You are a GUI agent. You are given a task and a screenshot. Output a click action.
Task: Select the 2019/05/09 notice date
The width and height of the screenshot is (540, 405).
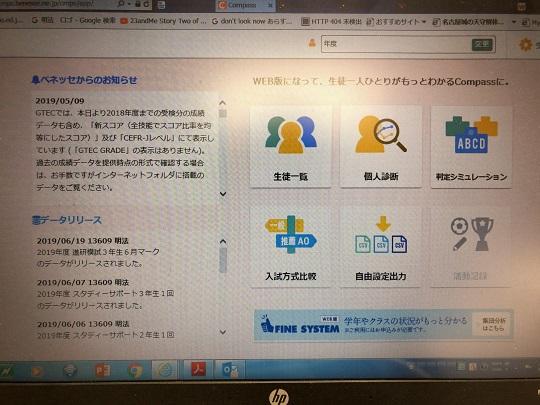(x=60, y=101)
